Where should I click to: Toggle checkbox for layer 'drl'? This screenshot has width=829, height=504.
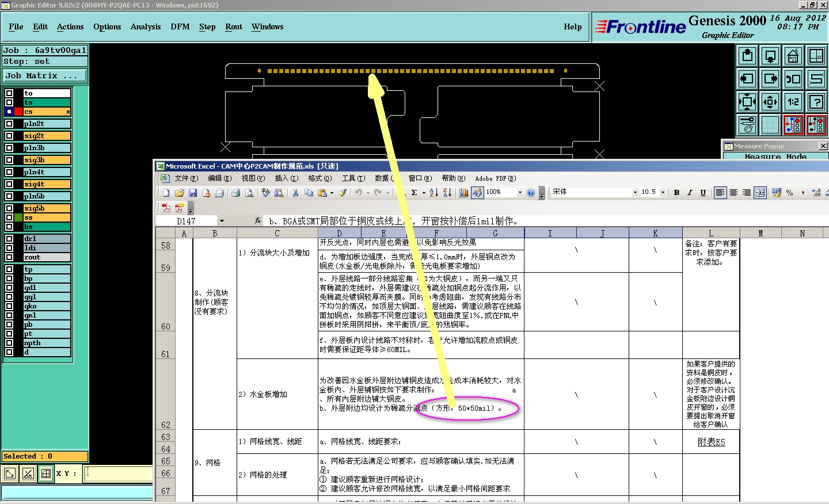point(9,239)
